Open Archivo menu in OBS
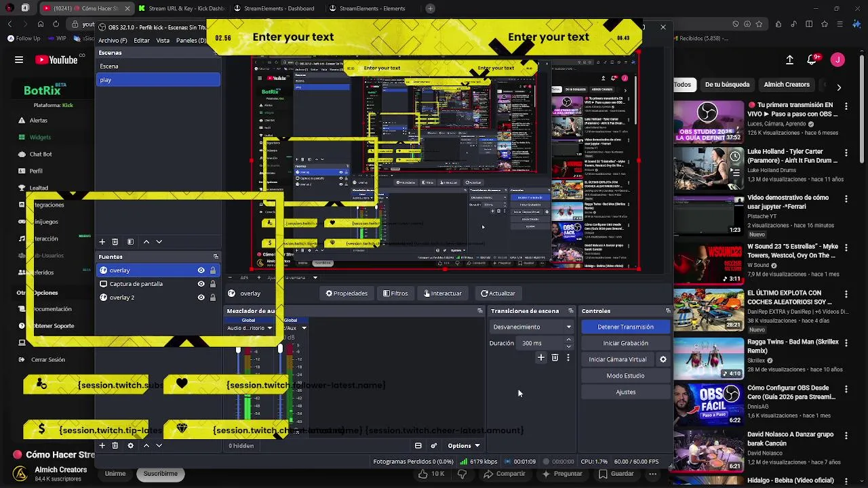Viewport: 868px width, 488px height. point(113,40)
